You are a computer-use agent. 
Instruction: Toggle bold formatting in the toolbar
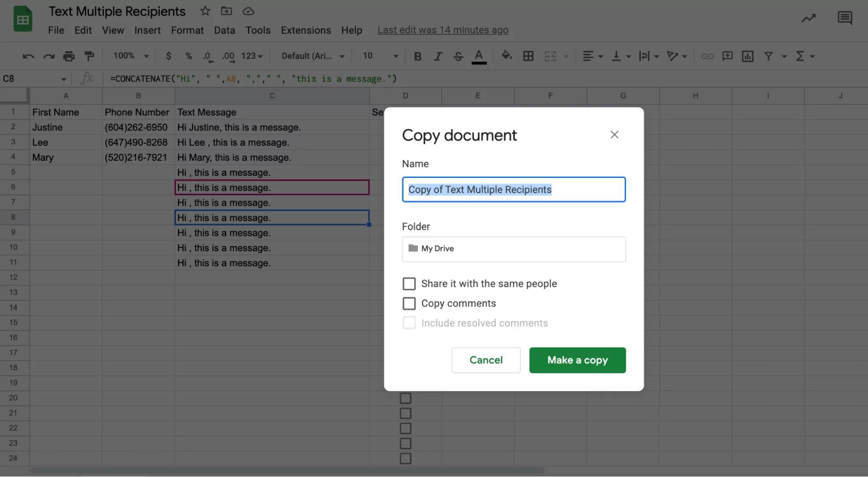(417, 56)
